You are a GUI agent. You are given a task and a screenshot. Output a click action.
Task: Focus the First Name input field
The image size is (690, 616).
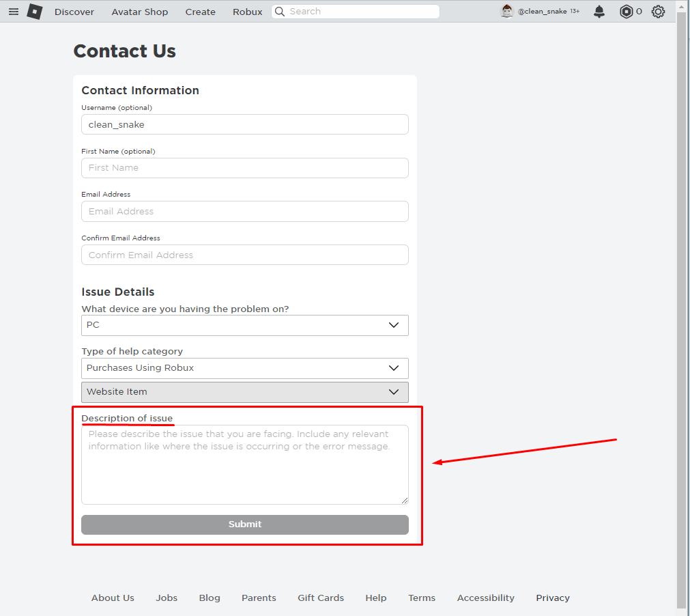(x=244, y=168)
